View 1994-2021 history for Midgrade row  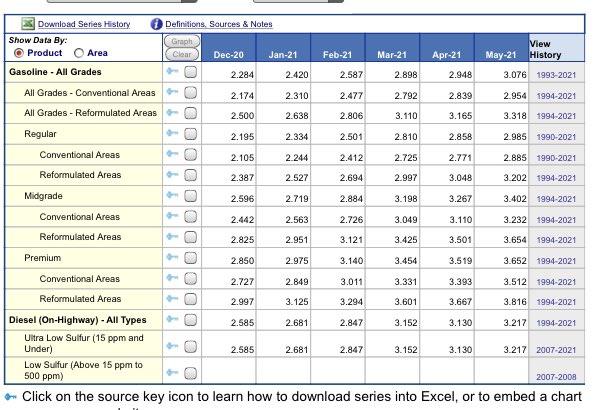click(556, 199)
